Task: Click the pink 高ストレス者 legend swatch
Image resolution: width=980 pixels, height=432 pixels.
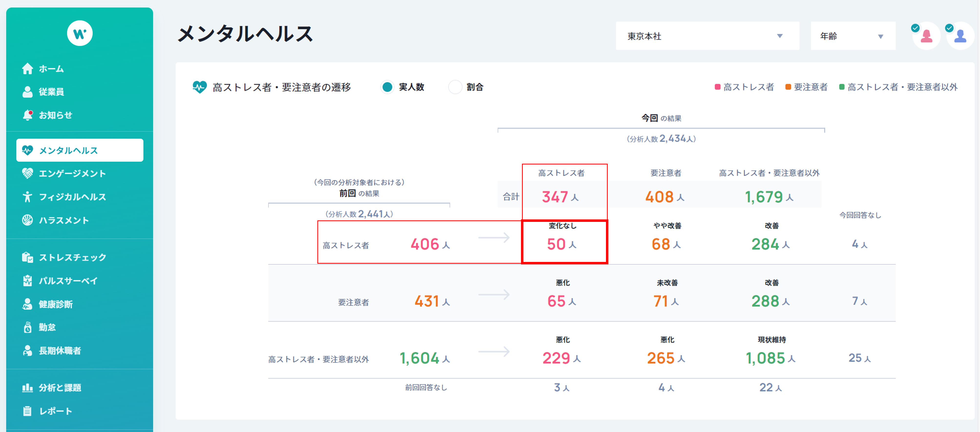Action: point(718,87)
